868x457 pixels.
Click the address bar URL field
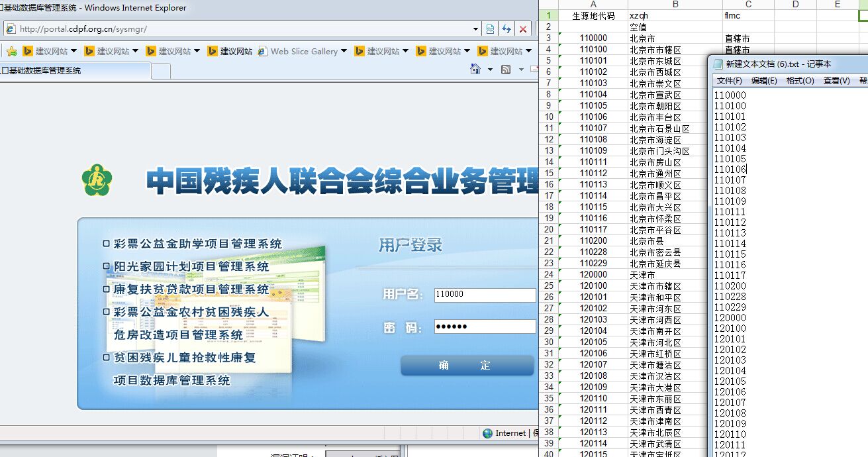pyautogui.click(x=238, y=29)
